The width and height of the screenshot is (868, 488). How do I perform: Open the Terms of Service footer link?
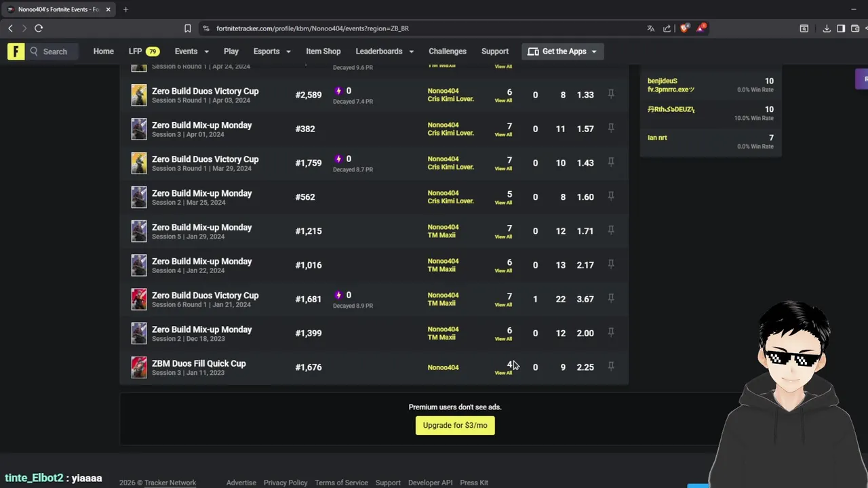341,483
